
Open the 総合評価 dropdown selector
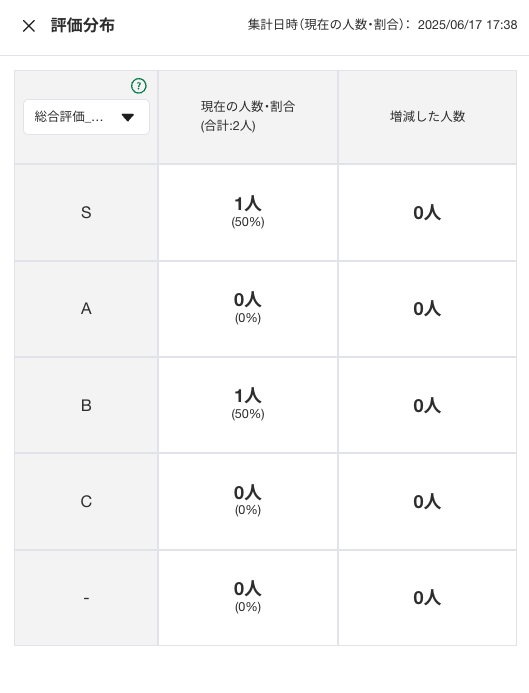pyautogui.click(x=86, y=117)
